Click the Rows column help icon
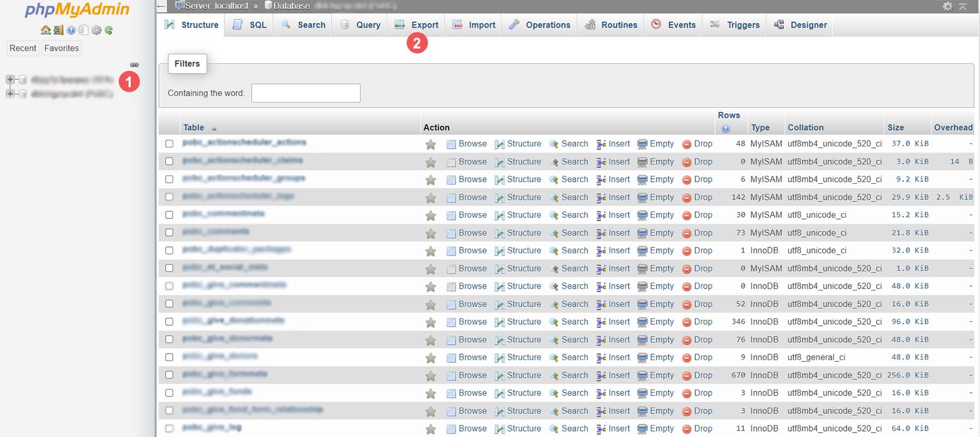 (725, 129)
